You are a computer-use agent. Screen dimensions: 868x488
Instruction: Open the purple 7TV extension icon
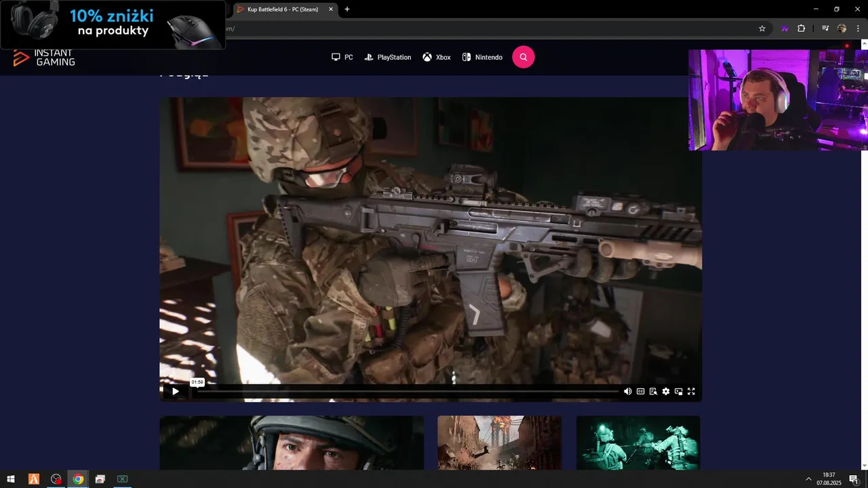point(785,28)
